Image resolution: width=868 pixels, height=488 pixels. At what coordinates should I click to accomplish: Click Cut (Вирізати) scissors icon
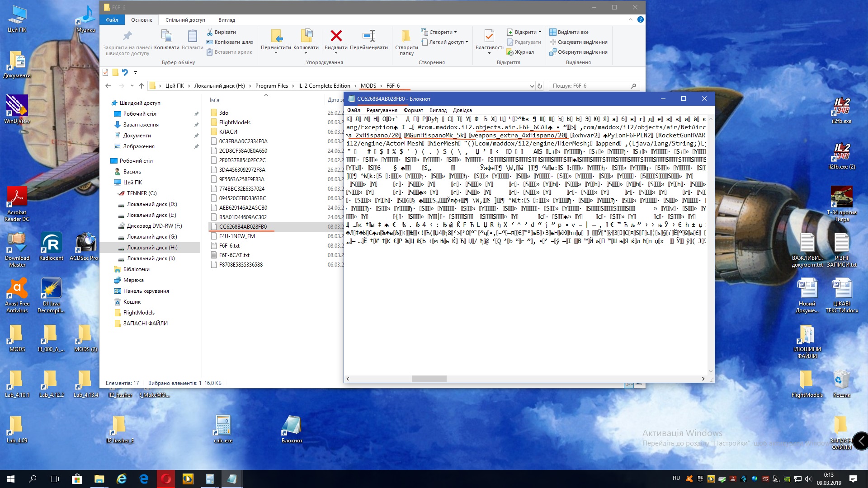point(210,32)
